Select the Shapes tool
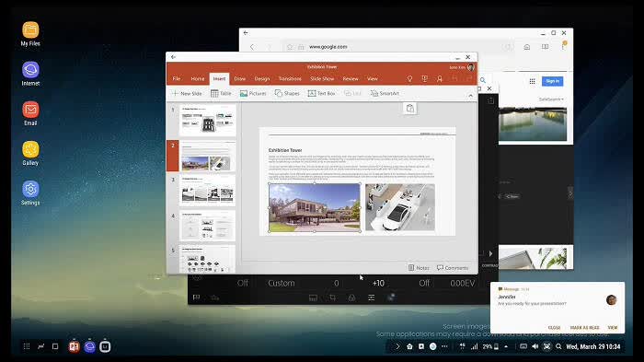Viewport: 644px width, 362px height. (287, 93)
